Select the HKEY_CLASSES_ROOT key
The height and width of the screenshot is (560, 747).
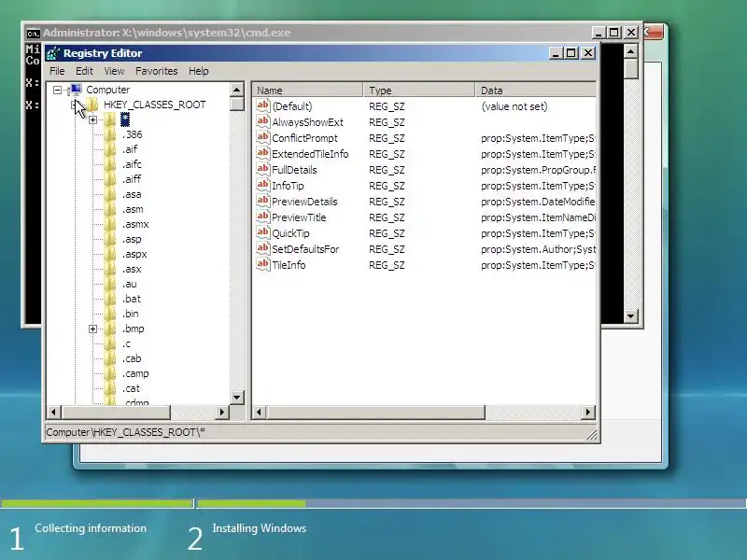(x=154, y=105)
